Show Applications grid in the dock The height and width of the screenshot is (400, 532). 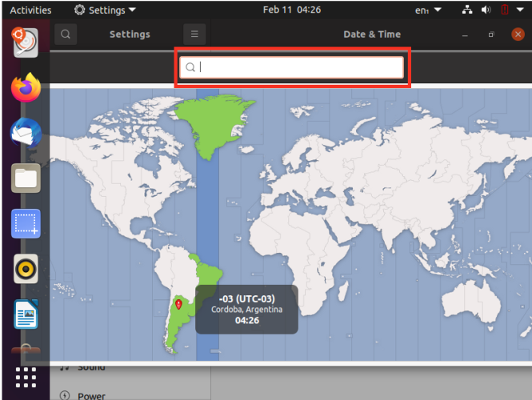(26, 378)
